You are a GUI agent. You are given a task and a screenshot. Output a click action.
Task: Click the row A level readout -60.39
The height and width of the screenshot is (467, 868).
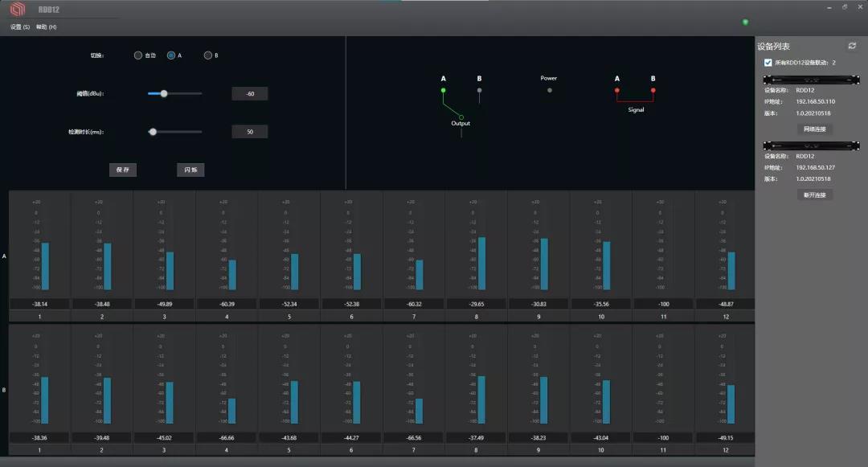227,304
